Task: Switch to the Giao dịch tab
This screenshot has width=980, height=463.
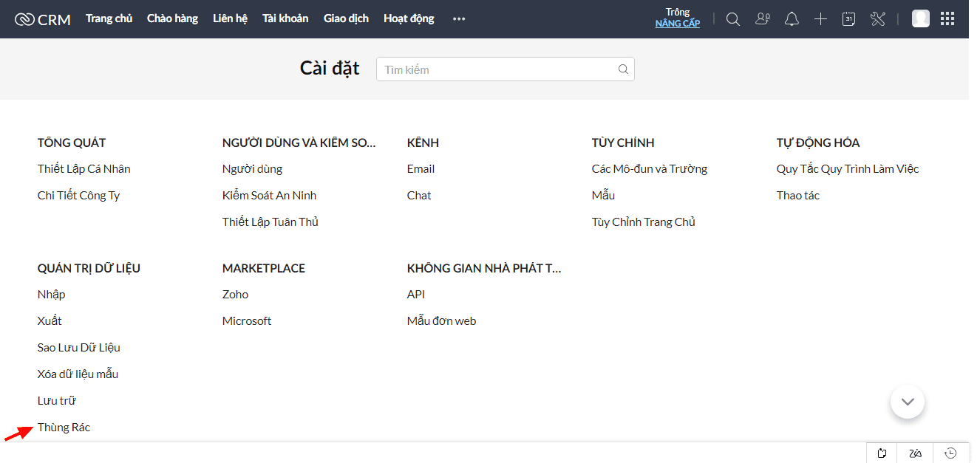Action: (346, 18)
